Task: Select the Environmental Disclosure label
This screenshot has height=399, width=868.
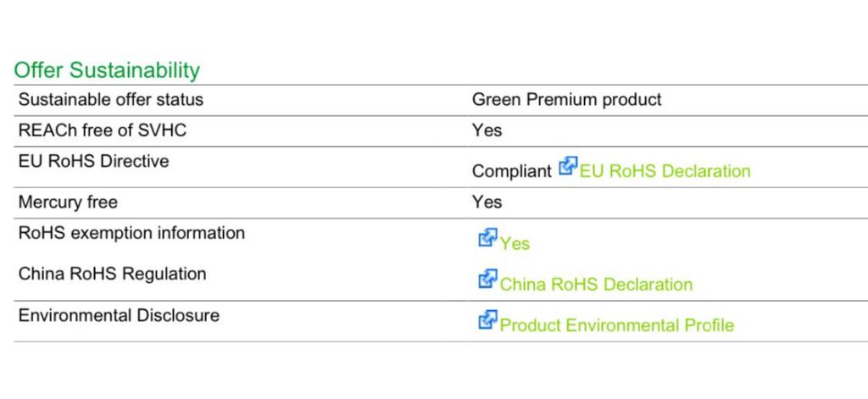Action: pyautogui.click(x=119, y=315)
